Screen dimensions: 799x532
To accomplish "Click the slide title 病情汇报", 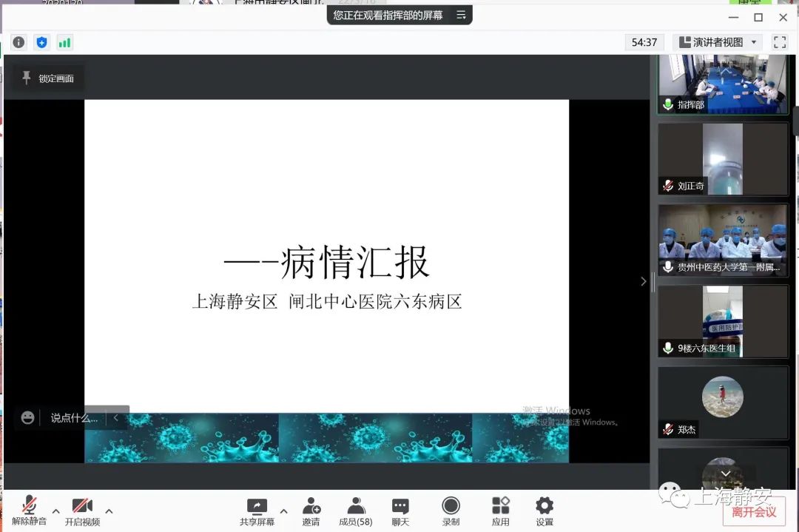I will pyautogui.click(x=354, y=263).
